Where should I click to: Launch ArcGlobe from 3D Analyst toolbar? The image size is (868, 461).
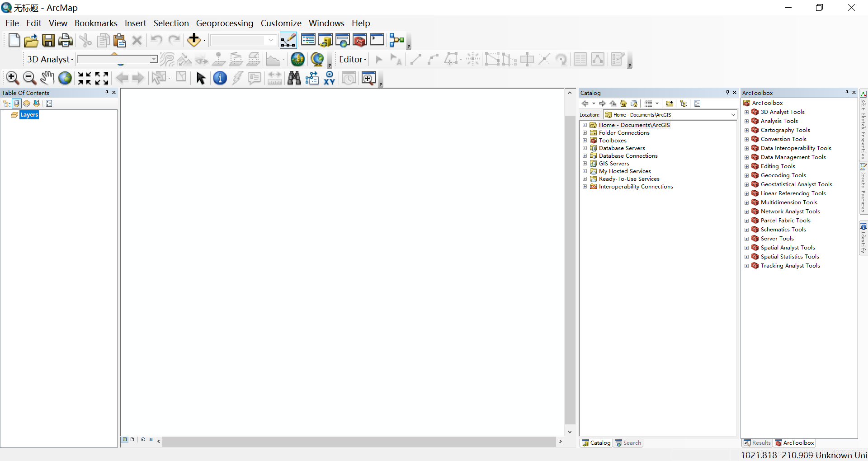click(x=317, y=59)
